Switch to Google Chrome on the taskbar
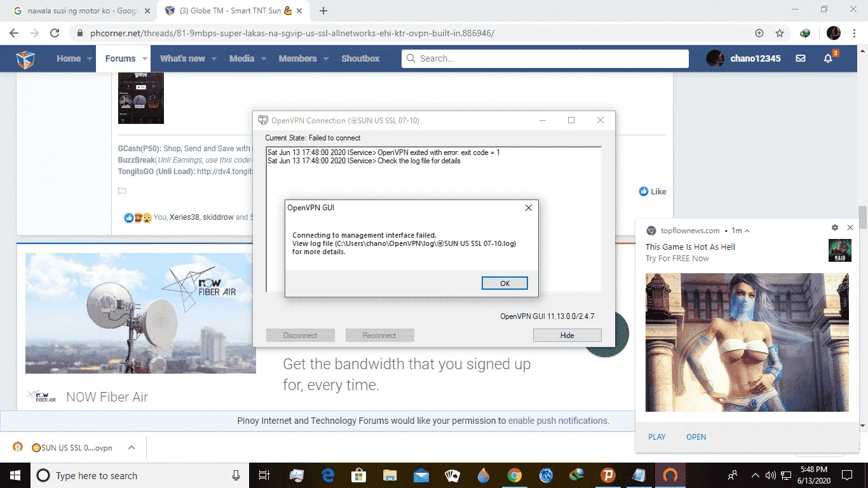This screenshot has height=488, width=868. pyautogui.click(x=515, y=475)
